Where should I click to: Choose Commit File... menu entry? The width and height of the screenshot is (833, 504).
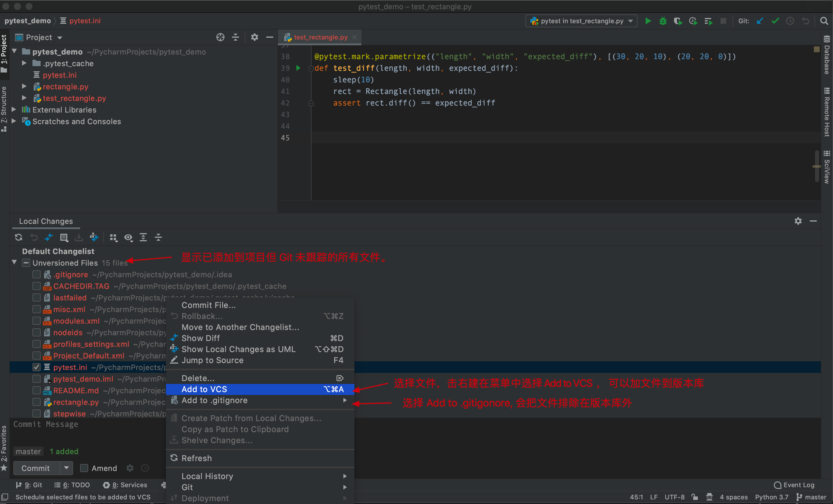tap(260, 305)
